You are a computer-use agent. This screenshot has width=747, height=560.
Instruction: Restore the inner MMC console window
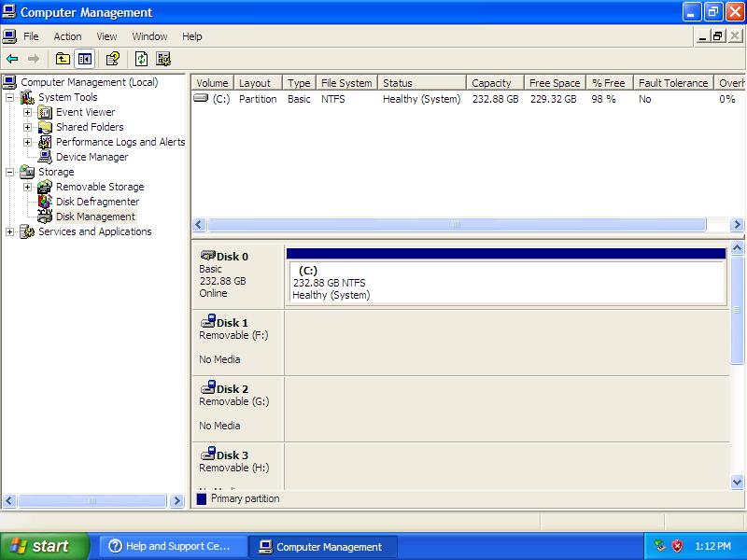point(718,36)
